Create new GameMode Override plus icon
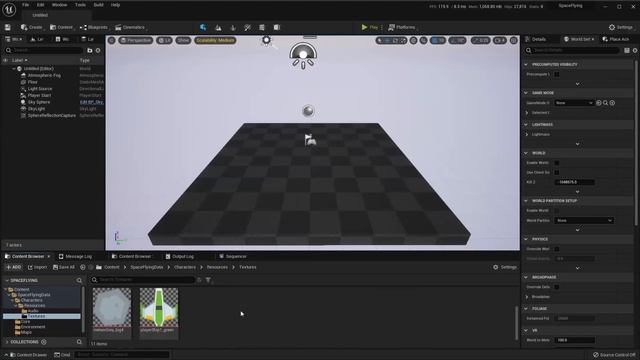640x360 pixels. [612, 103]
